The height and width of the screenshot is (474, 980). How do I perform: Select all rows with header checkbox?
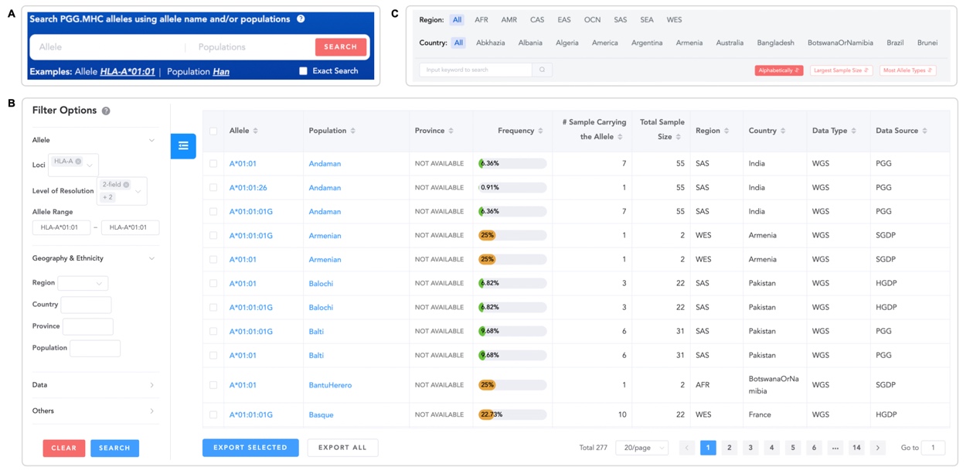click(213, 131)
